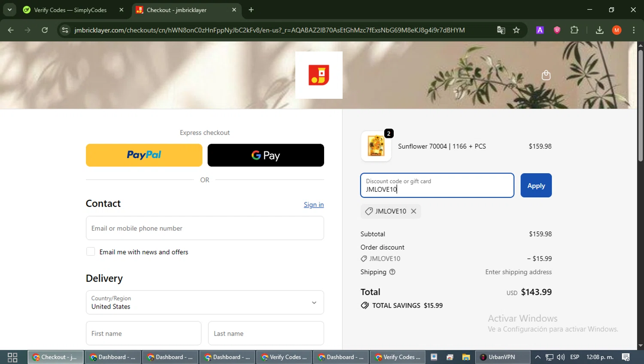Pay with PayPal express checkout

[144, 155]
